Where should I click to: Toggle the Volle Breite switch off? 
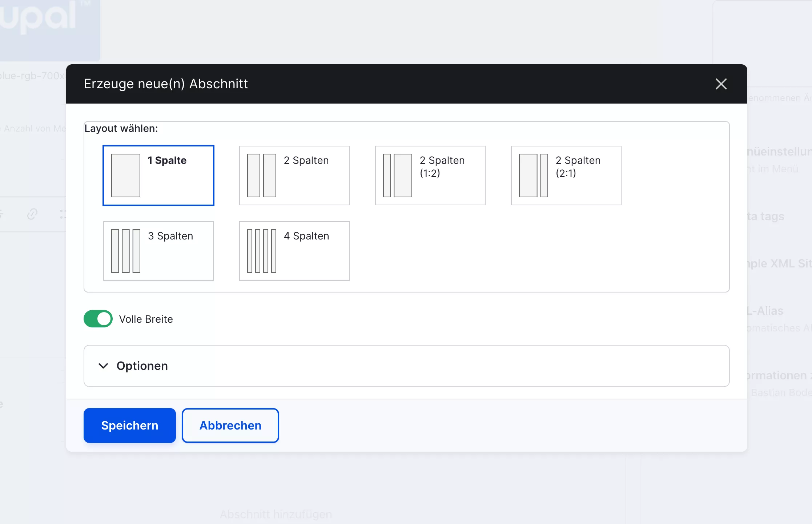pos(98,319)
